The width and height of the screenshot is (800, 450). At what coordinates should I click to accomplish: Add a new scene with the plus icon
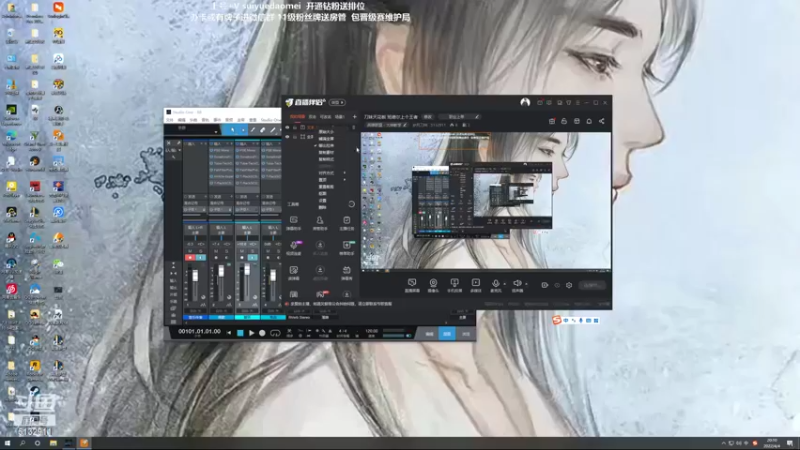(x=355, y=117)
